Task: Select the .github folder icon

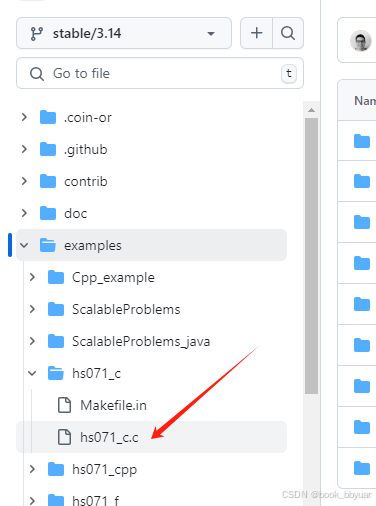Action: click(x=48, y=149)
